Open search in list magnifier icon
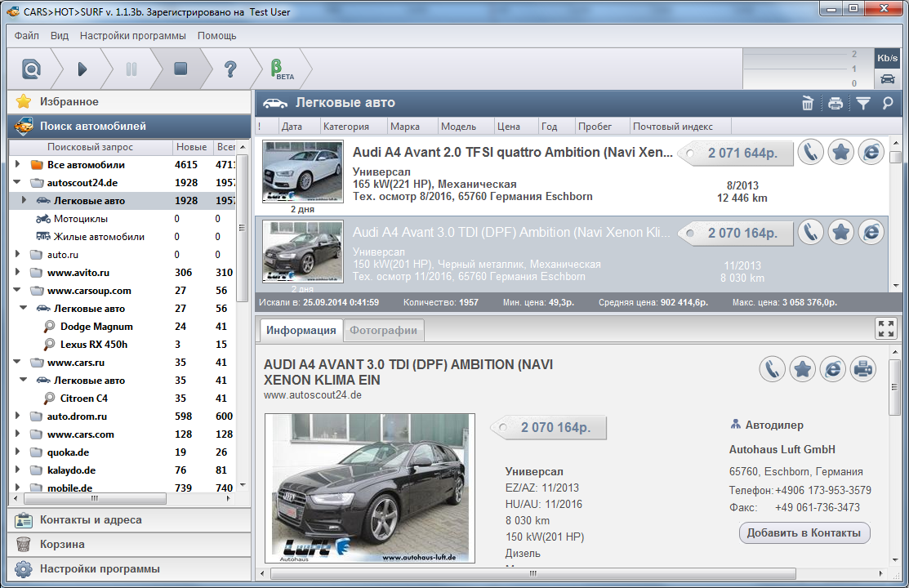 click(888, 103)
